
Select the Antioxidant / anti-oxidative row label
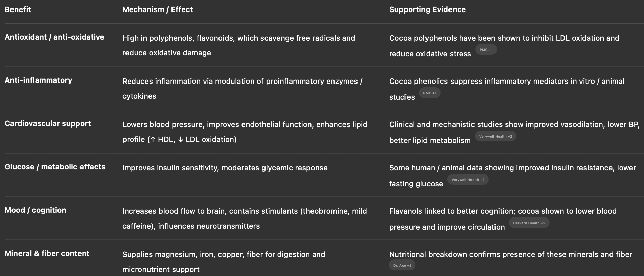pos(54,37)
